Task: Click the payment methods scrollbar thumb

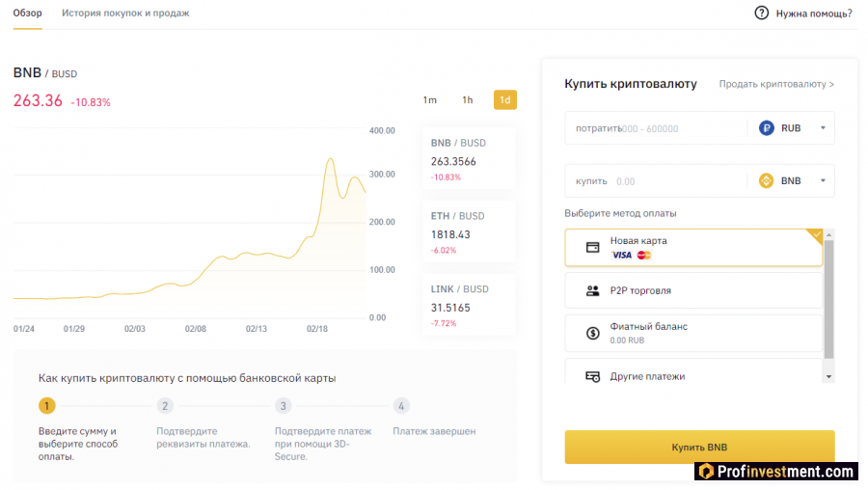Action: click(x=828, y=299)
